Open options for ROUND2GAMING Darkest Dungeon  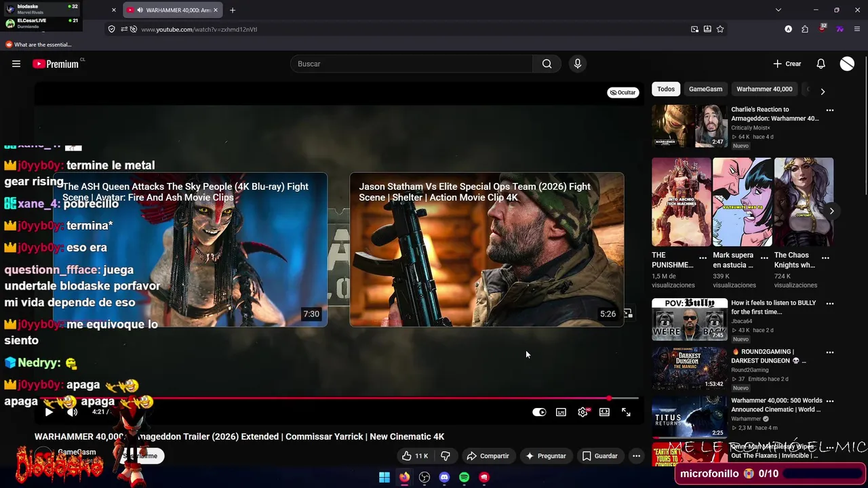click(x=829, y=352)
